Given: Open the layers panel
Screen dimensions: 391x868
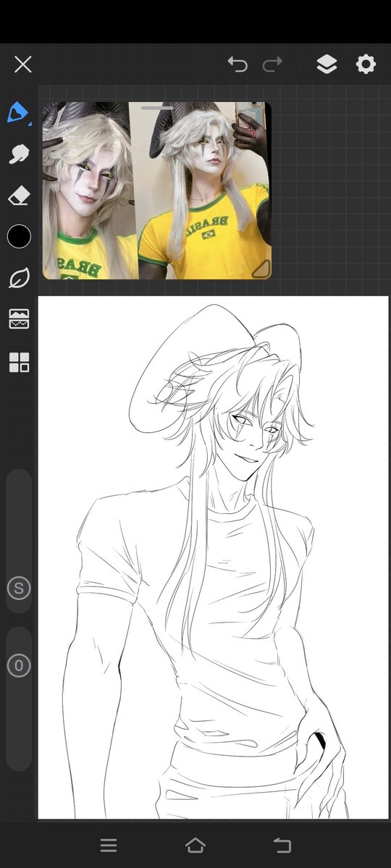Looking at the screenshot, I should pyautogui.click(x=327, y=64).
